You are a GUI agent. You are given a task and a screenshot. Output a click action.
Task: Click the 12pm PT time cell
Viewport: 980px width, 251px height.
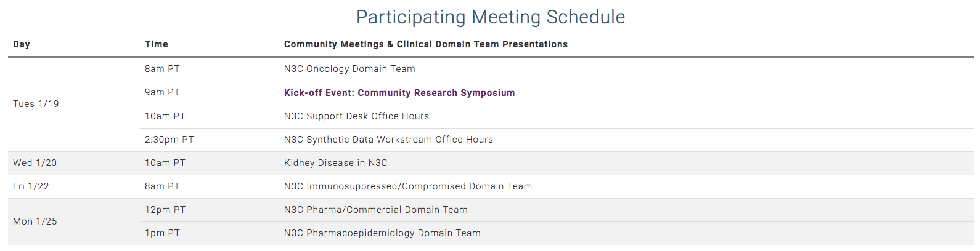(x=165, y=210)
